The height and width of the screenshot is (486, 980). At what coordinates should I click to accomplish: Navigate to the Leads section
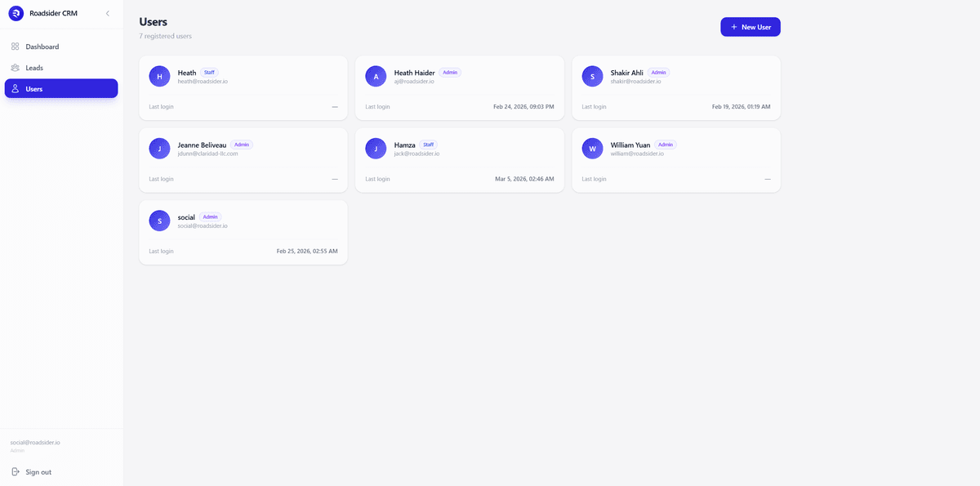(33, 67)
